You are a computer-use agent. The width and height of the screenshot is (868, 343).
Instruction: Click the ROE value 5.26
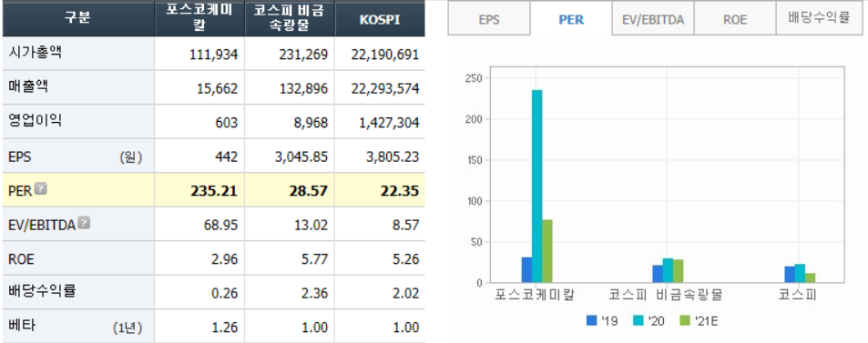click(406, 259)
